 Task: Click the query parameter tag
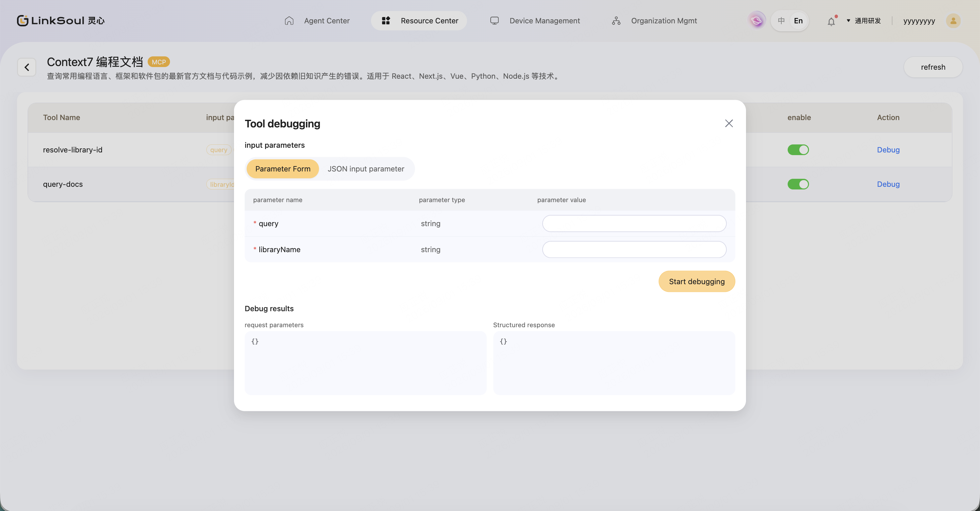tap(219, 150)
